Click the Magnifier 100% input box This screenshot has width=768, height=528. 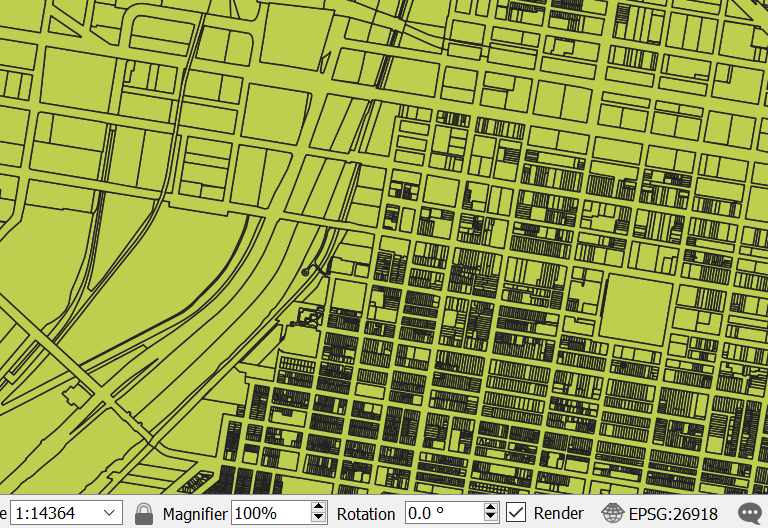(x=270, y=513)
